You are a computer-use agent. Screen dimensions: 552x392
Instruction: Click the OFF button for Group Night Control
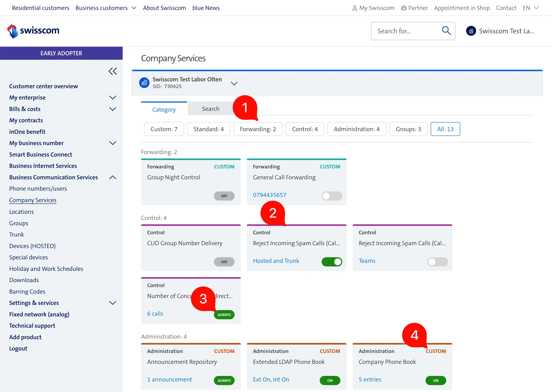[x=224, y=196]
